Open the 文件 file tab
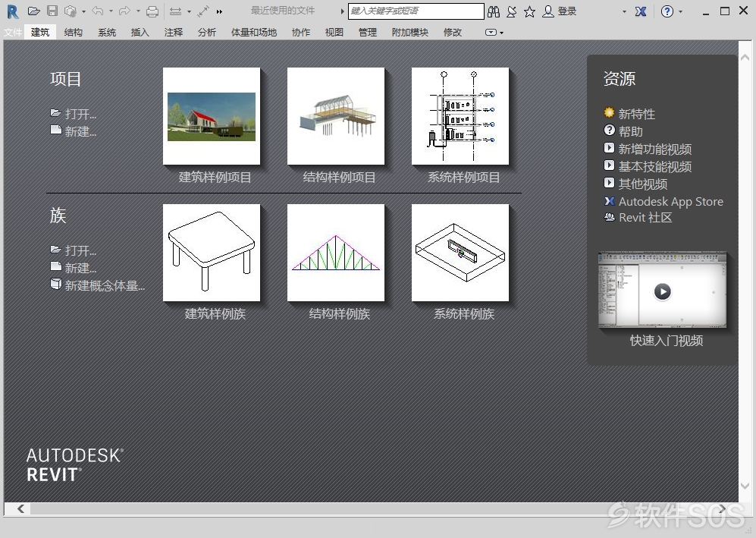The width and height of the screenshot is (756, 538). click(x=13, y=33)
